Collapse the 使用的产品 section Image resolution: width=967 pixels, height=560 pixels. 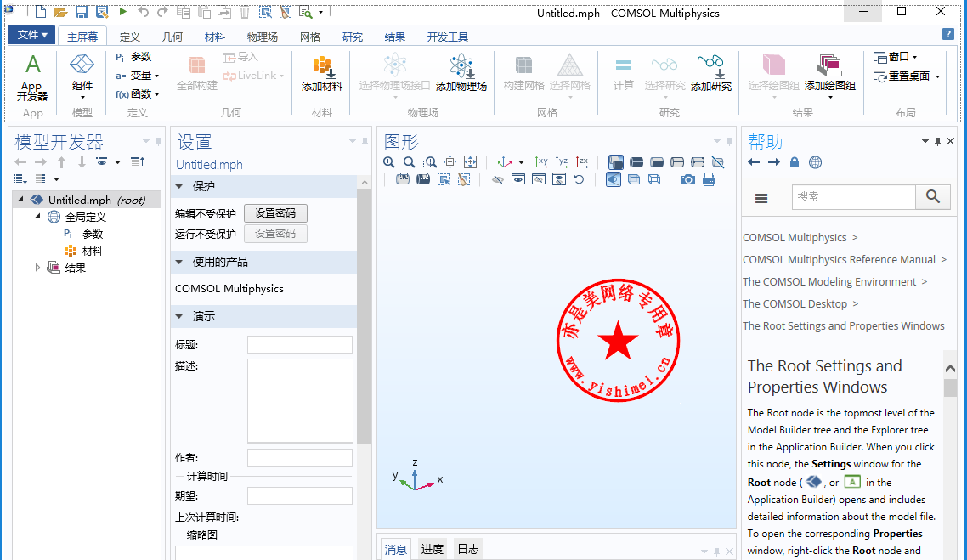click(178, 262)
